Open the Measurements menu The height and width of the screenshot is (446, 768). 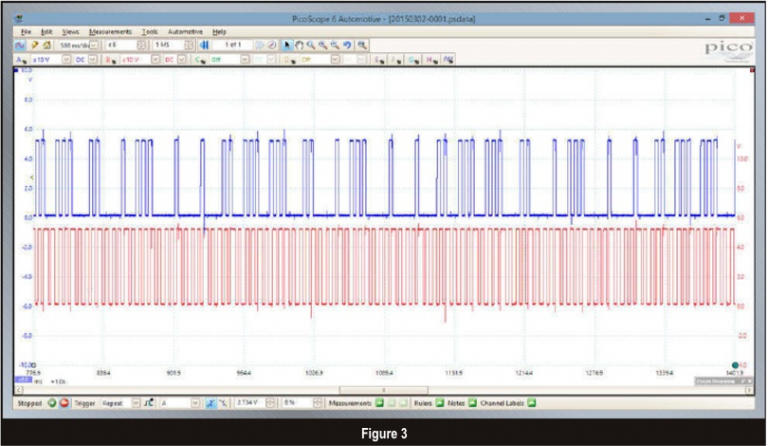108,32
